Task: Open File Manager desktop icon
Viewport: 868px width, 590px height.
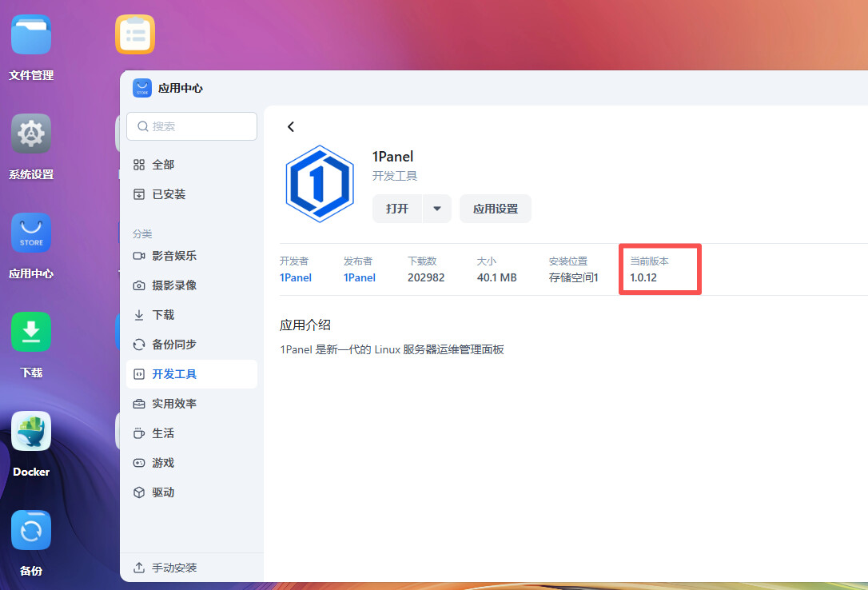Action: [x=31, y=35]
